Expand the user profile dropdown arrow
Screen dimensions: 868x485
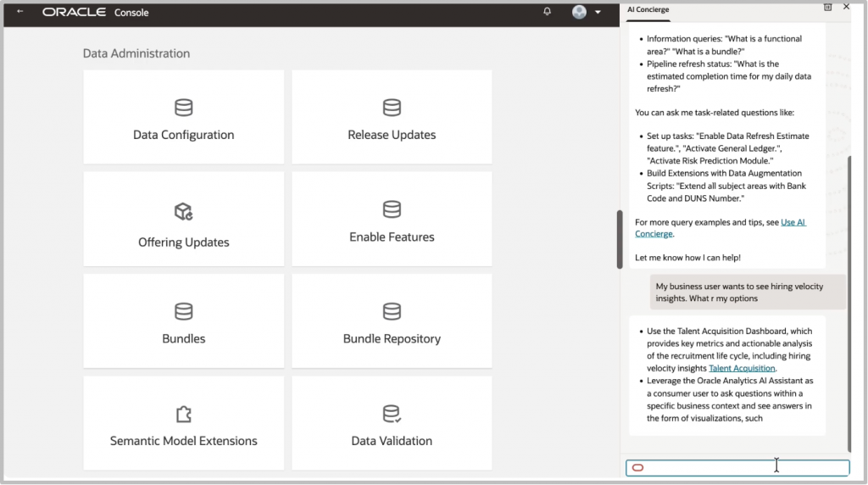pos(598,12)
